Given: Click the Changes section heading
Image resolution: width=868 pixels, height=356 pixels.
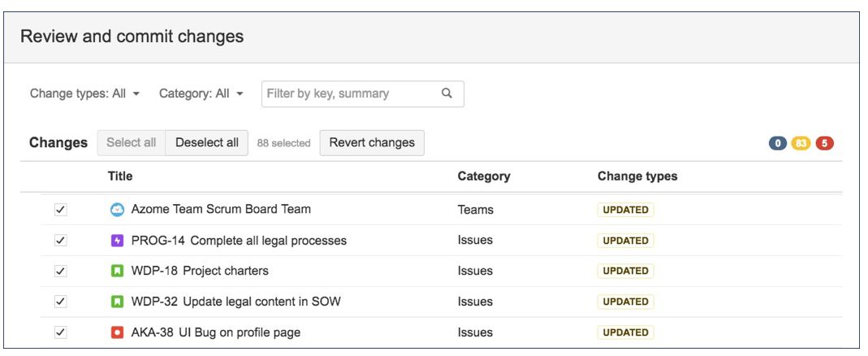Looking at the screenshot, I should [58, 142].
